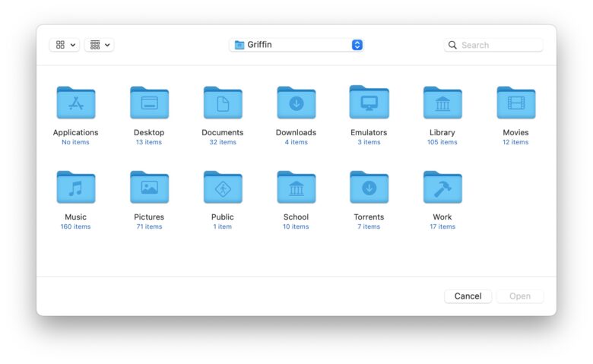Select the Downloads folder

296,103
